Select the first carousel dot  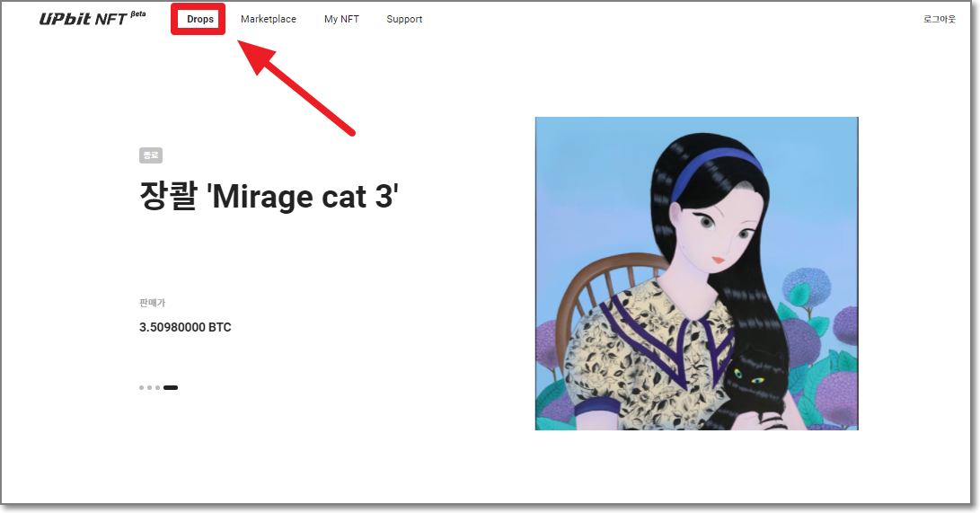[141, 387]
